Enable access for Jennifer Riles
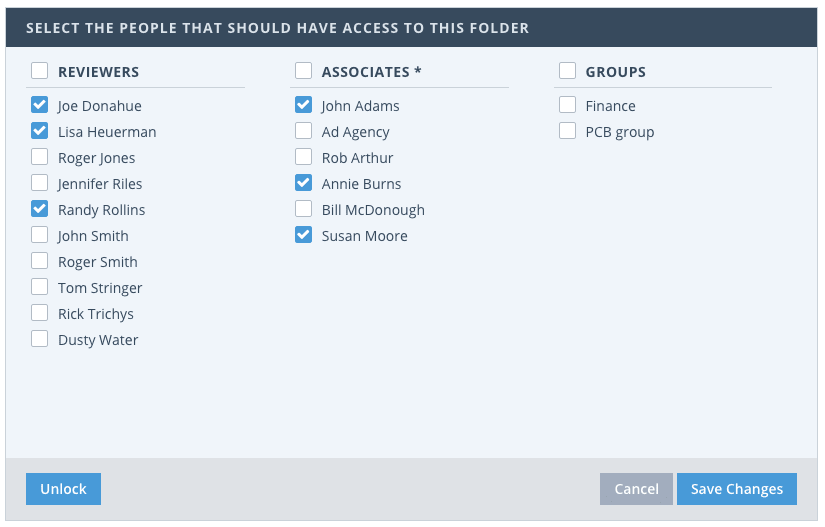Screen dimensions: 825x527 [x=39, y=182]
